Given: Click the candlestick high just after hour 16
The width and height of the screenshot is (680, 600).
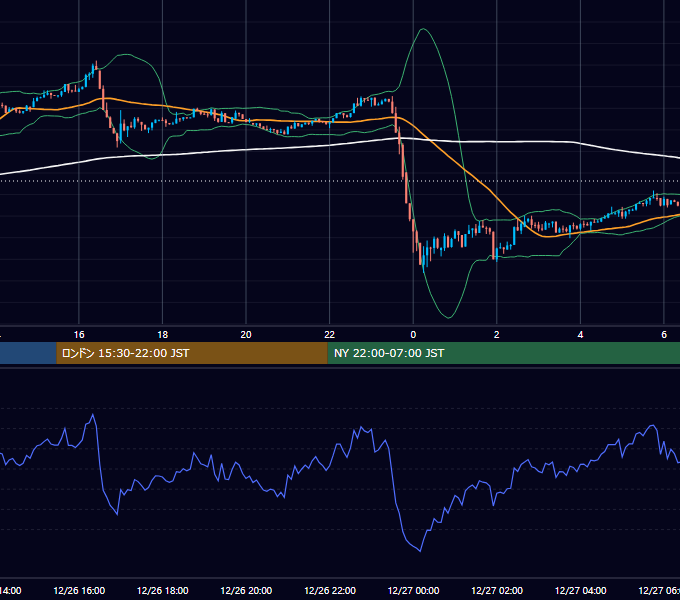Looking at the screenshot, I should point(96,63).
